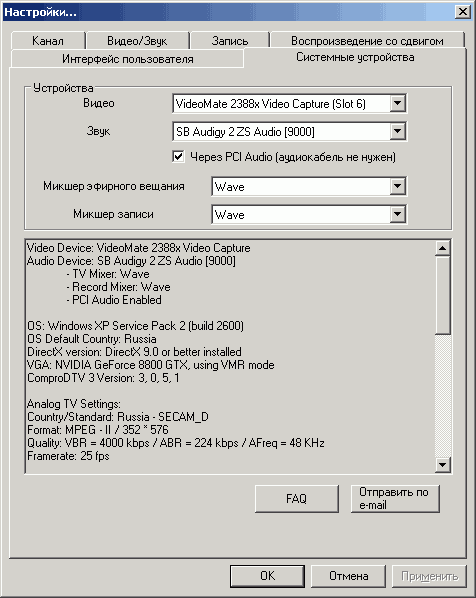
Task: Click the '- TV Mixer: Wave' line
Action: coord(108,274)
